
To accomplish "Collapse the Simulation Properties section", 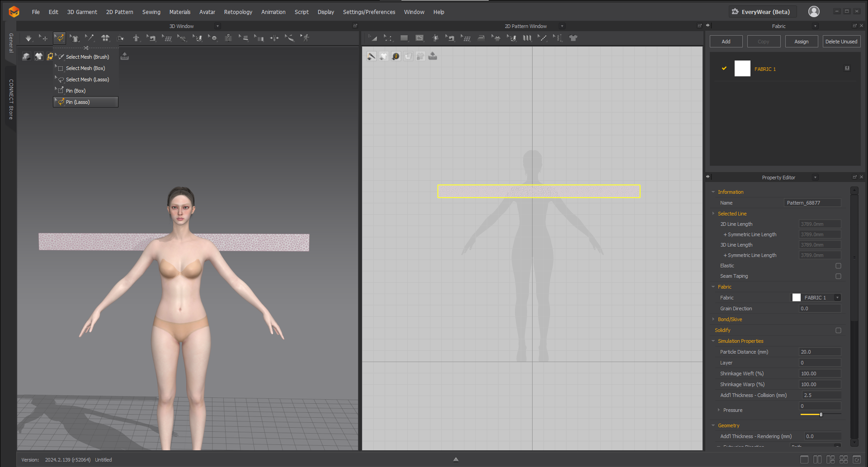I will (713, 341).
